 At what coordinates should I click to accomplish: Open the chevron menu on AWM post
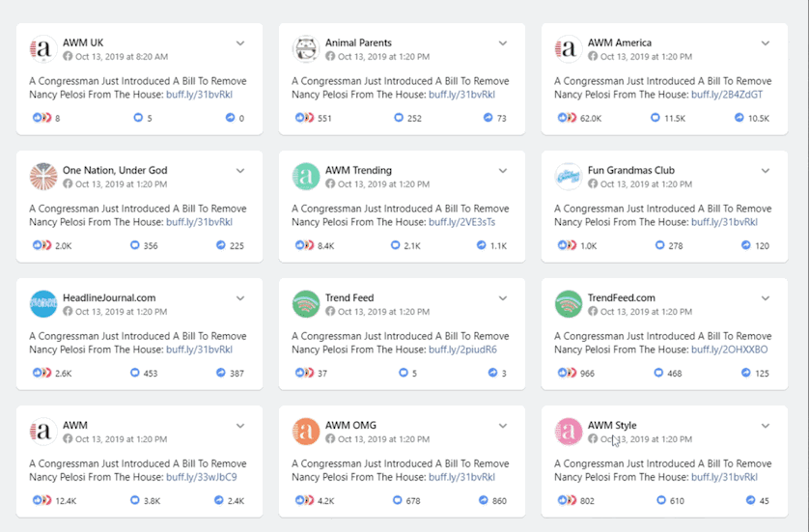[240, 426]
